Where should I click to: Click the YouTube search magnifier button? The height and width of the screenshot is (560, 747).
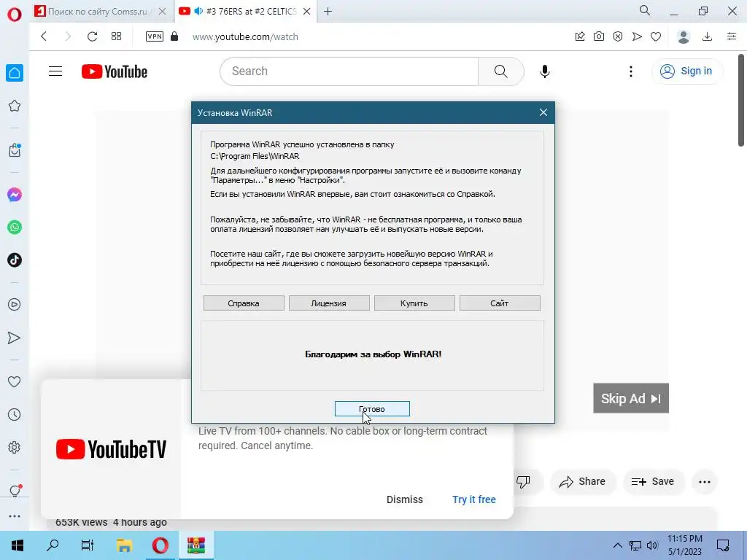point(500,71)
